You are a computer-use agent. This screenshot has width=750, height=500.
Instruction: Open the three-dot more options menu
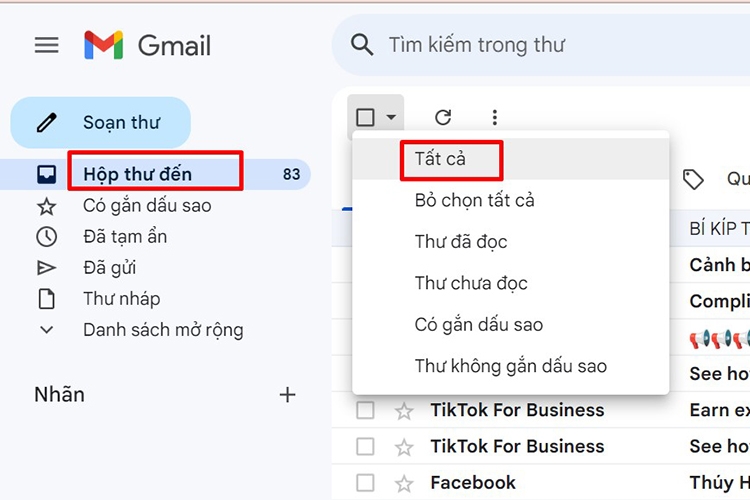[495, 117]
